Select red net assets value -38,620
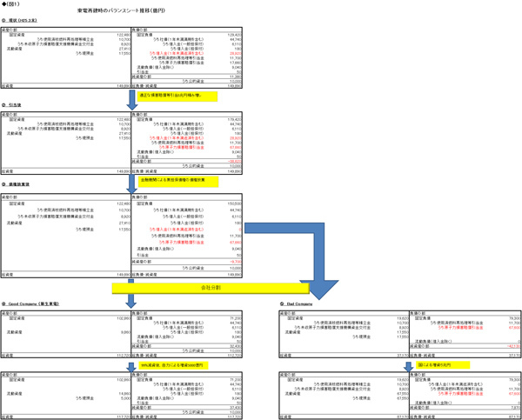This screenshot has height=420, width=522. tap(235, 162)
